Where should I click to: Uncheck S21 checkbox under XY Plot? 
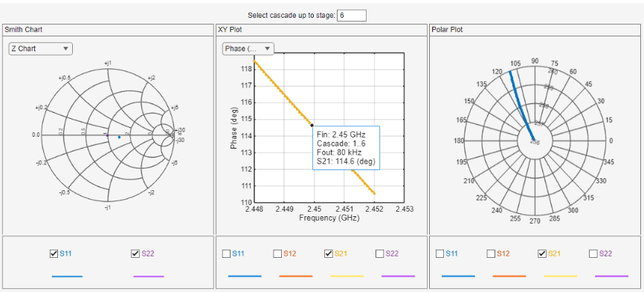coord(328,254)
